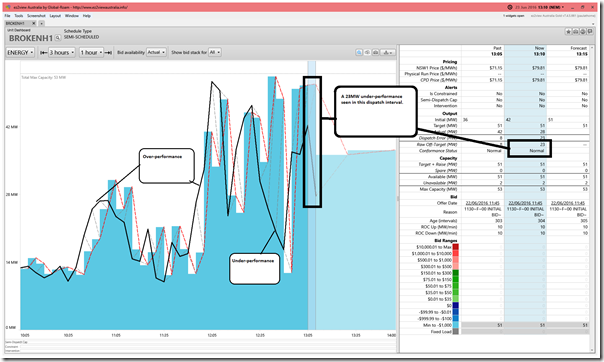This screenshot has width=604, height=362.
Task: Click the favourite star icon
Action: pos(568,32)
